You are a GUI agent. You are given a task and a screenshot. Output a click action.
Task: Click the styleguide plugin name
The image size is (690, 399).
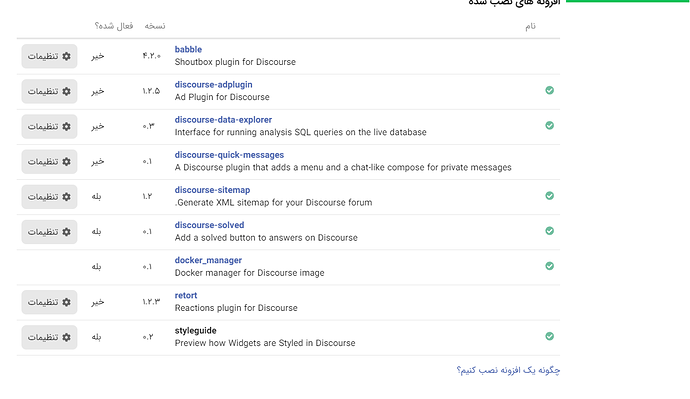195,330
